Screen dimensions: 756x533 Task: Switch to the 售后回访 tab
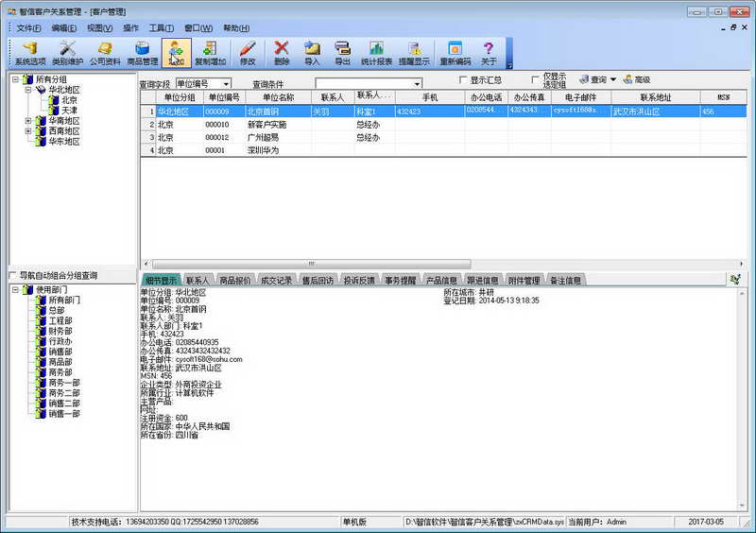pos(318,281)
